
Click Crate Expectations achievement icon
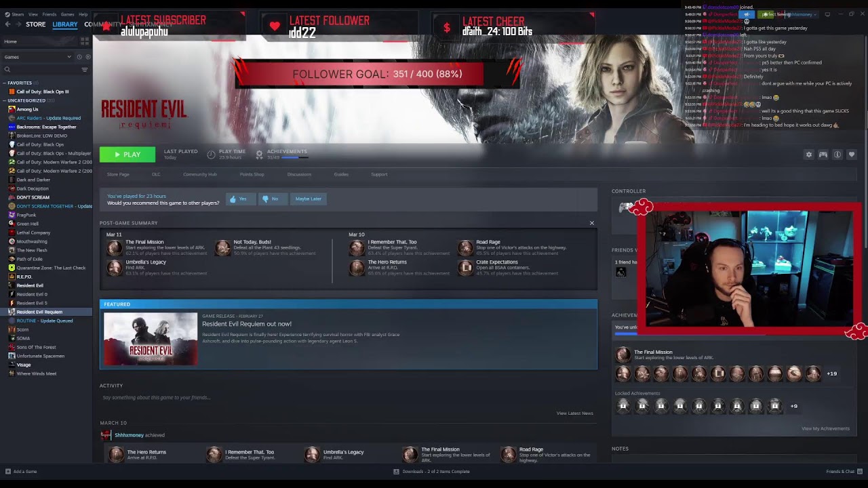[x=465, y=268]
